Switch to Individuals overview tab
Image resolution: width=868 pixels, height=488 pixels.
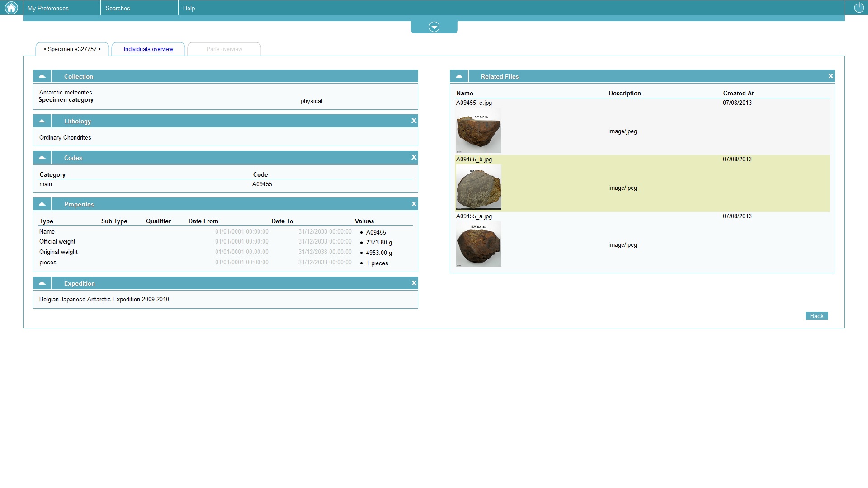148,49
